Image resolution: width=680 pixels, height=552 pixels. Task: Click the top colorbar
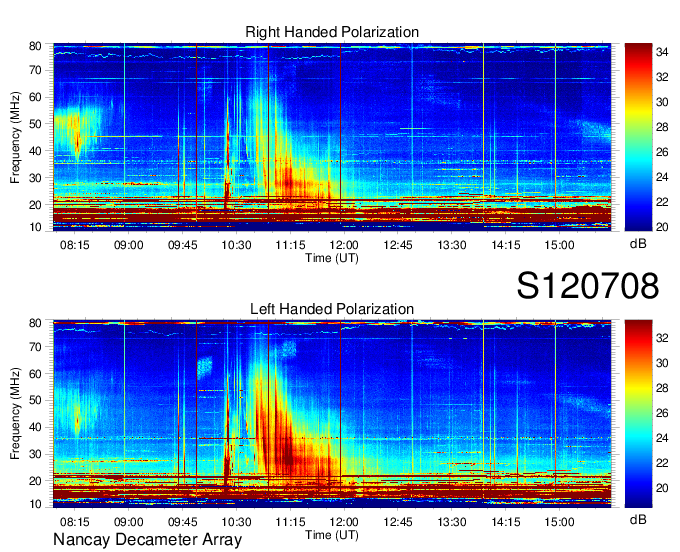tap(638, 137)
